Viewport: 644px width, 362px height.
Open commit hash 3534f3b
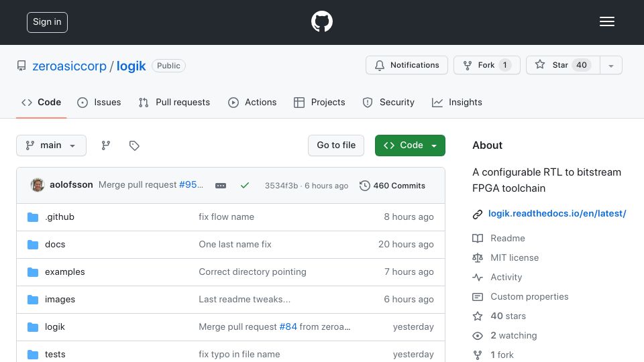[x=281, y=186]
